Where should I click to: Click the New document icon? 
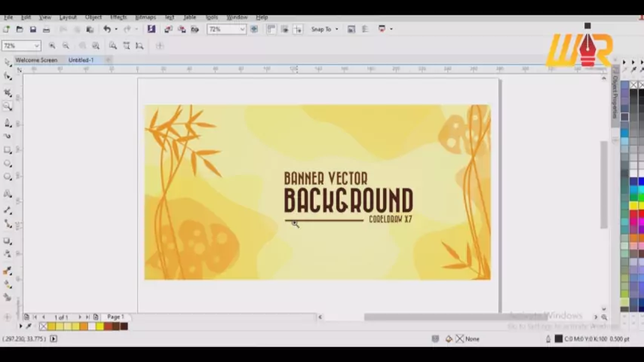[7, 29]
